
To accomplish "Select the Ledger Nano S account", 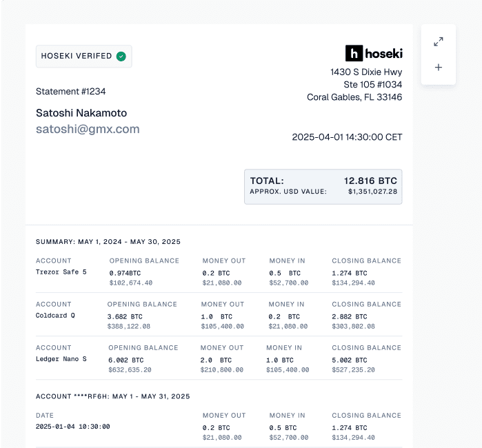I will (x=61, y=359).
